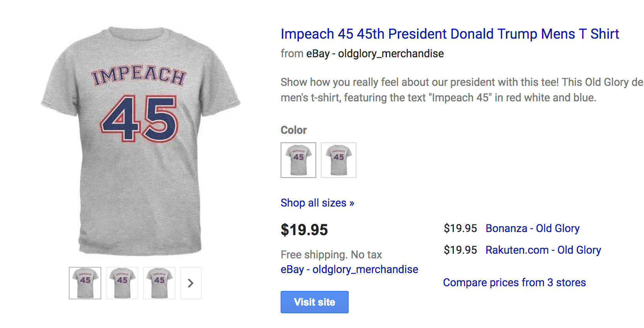Open the Shop all sizes link
The height and width of the screenshot is (328, 644).
point(317,203)
